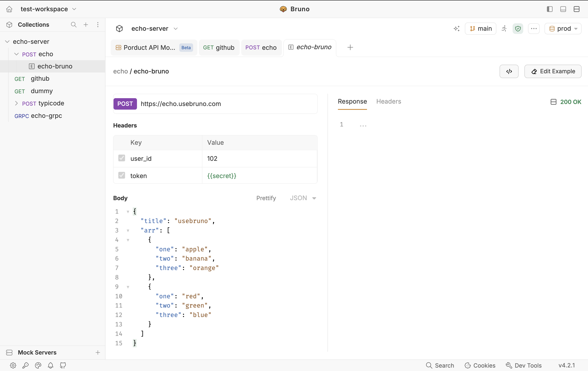
Task: Open notifications bell icon
Action: [x=51, y=365]
